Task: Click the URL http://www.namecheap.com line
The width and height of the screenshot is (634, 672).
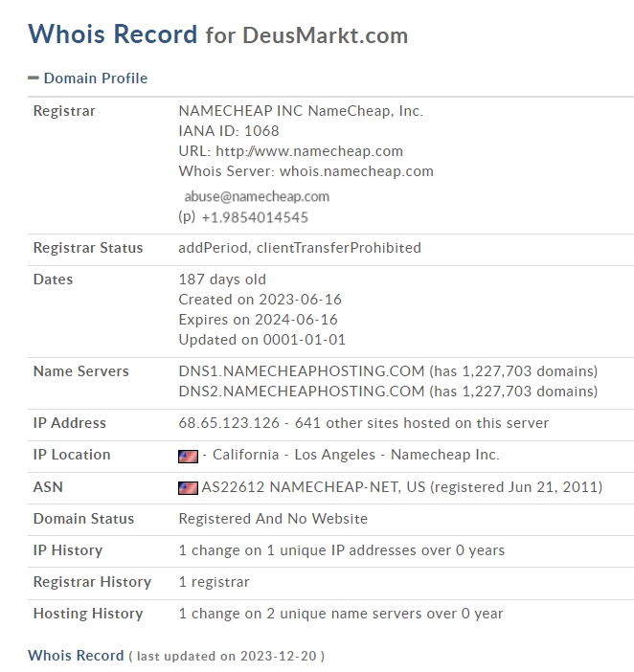Action: [x=290, y=151]
